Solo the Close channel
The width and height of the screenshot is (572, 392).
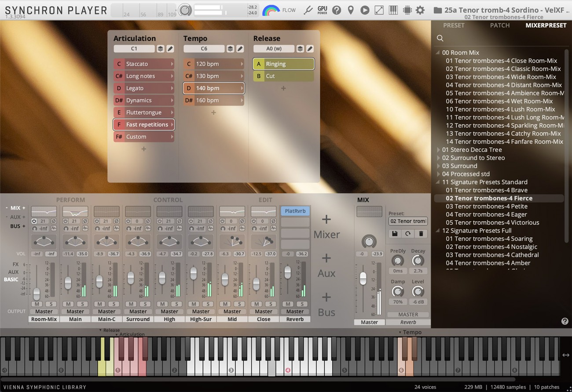[271, 304]
